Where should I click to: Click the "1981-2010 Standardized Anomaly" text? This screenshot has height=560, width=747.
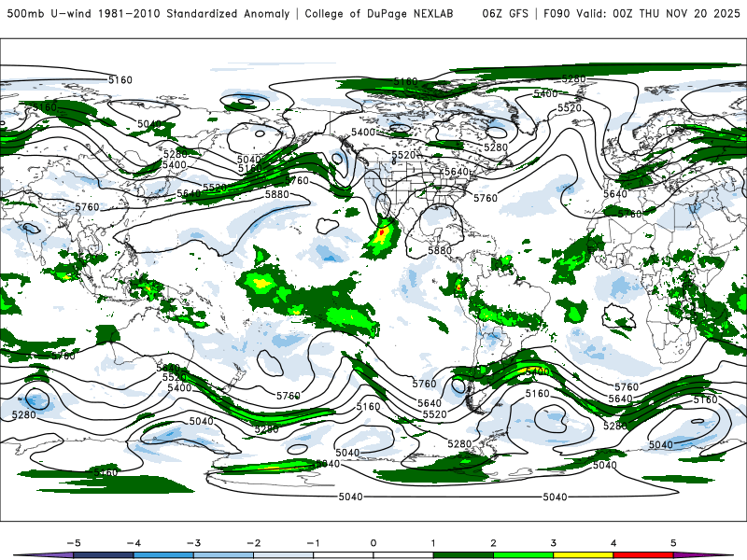194,13
